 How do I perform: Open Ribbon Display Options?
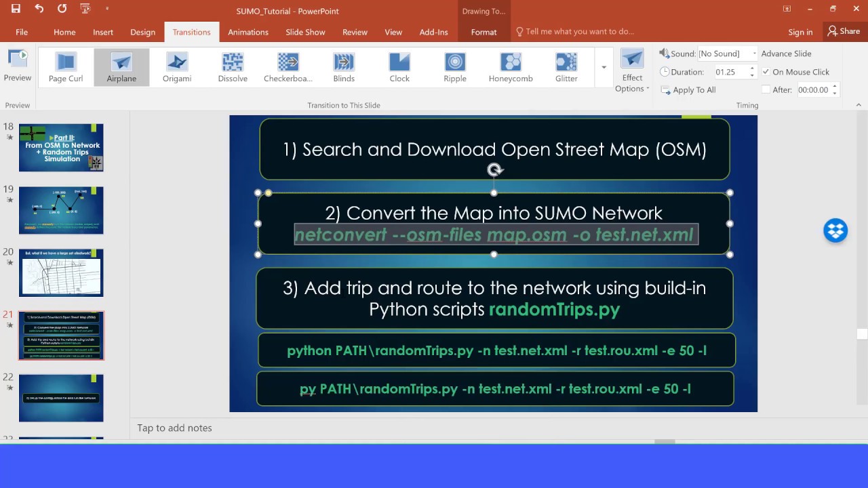click(x=787, y=9)
